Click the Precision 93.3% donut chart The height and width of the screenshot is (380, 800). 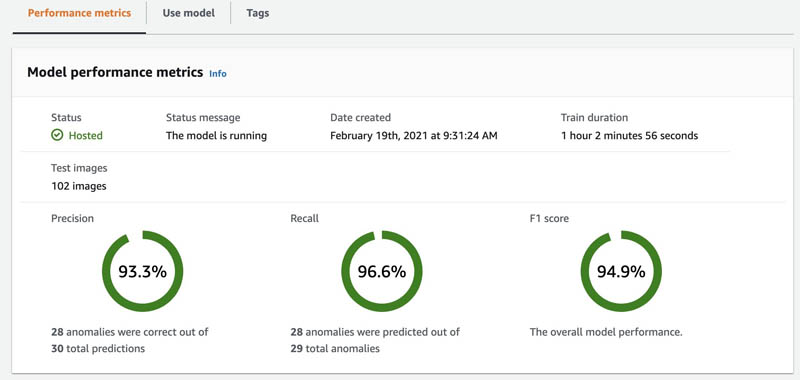142,271
